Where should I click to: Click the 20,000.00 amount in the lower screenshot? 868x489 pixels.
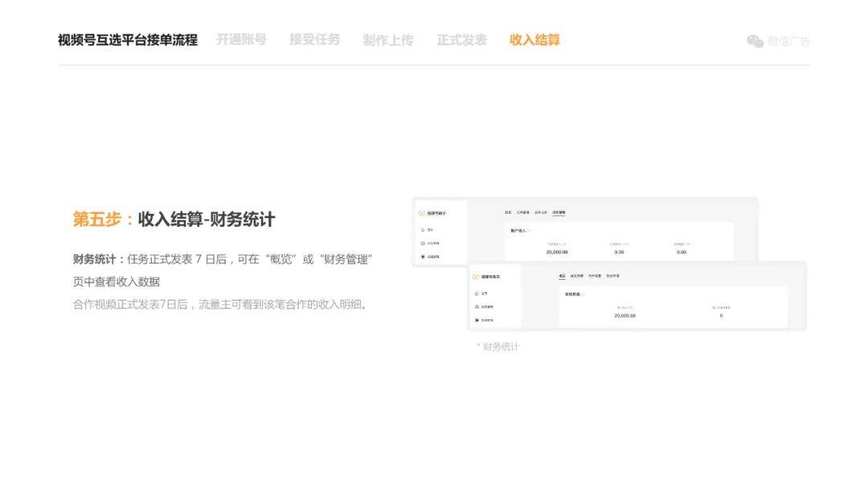pyautogui.click(x=624, y=315)
